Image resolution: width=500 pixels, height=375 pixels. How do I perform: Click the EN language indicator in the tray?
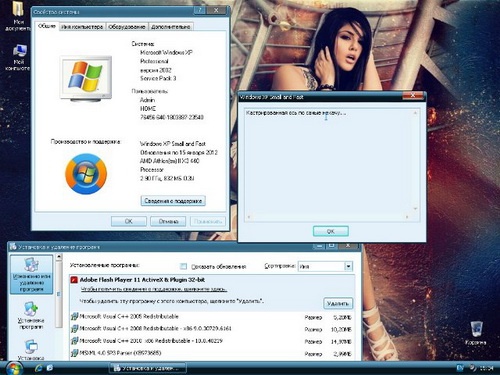pyautogui.click(x=460, y=368)
